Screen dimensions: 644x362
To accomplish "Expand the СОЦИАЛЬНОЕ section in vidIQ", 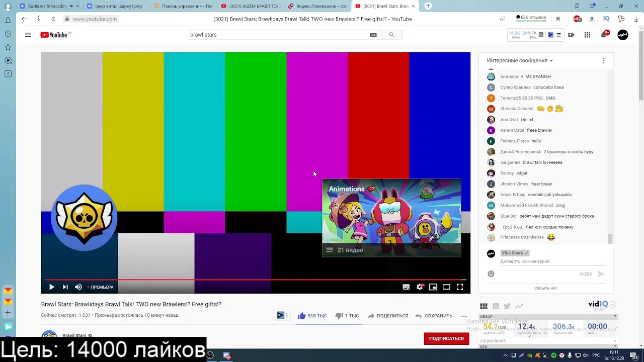I will pos(548,341).
